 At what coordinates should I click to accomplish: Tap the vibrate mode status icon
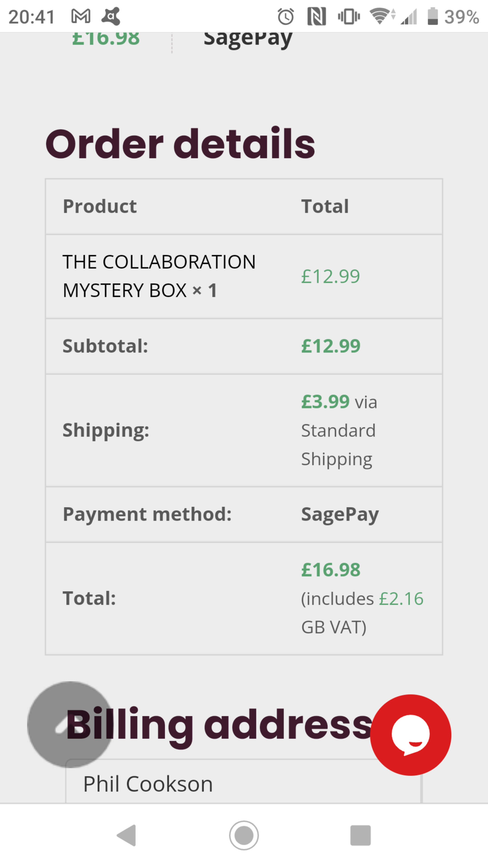(x=349, y=17)
